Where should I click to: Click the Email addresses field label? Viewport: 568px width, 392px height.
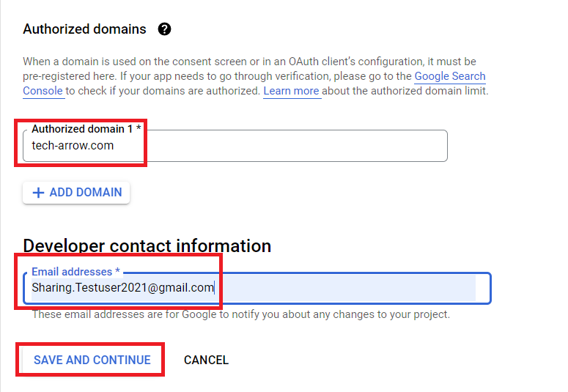pos(72,272)
